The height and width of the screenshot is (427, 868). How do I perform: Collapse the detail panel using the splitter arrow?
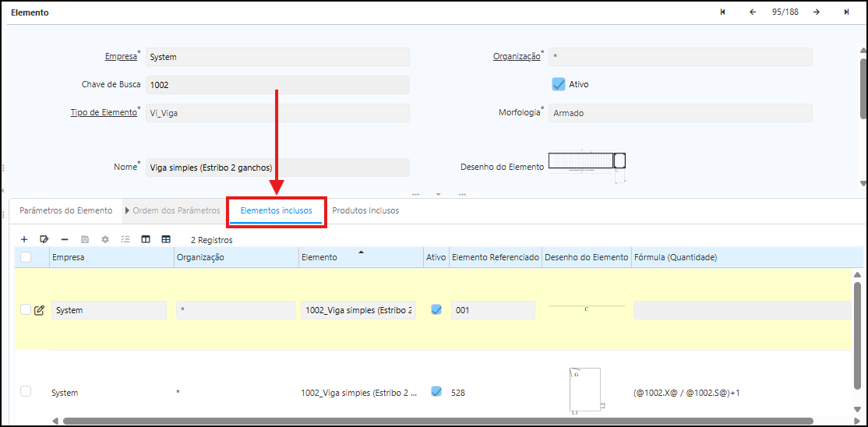[438, 194]
